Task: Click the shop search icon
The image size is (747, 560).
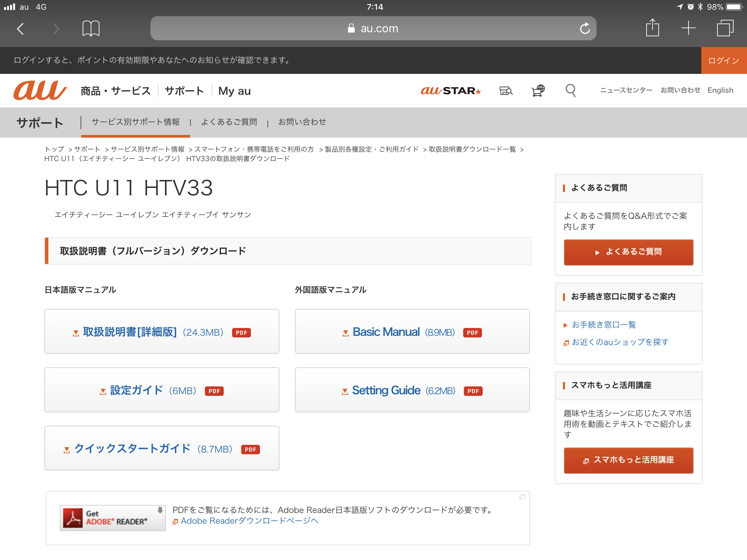Action: pos(506,90)
